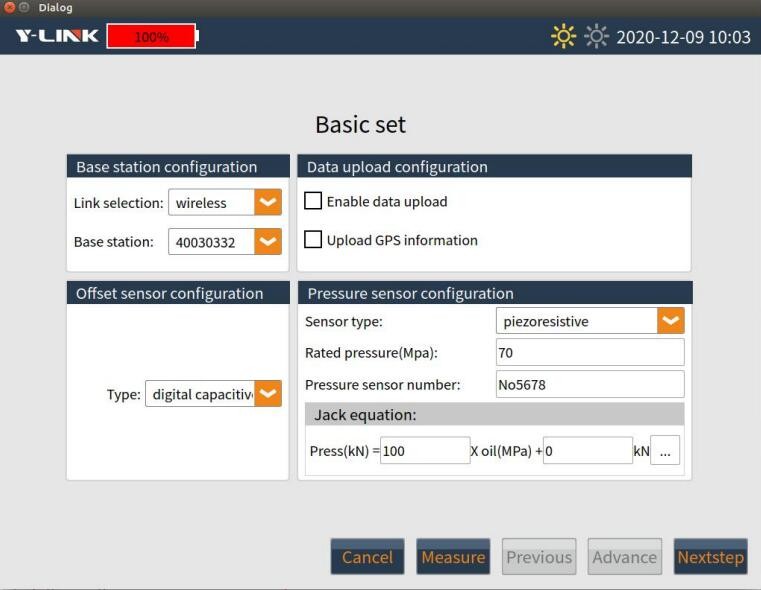The image size is (761, 590).
Task: Click the red 100% battery indicator
Action: [x=152, y=36]
